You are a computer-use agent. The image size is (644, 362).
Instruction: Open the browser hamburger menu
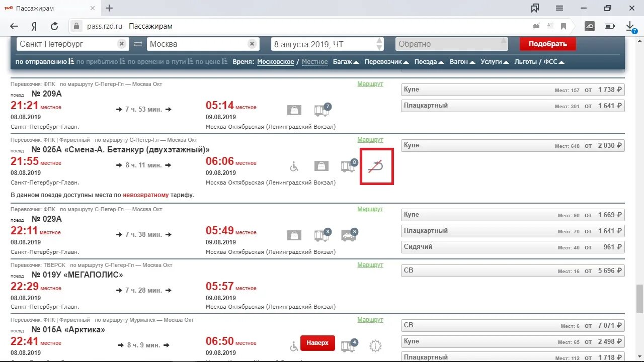pyautogui.click(x=559, y=8)
